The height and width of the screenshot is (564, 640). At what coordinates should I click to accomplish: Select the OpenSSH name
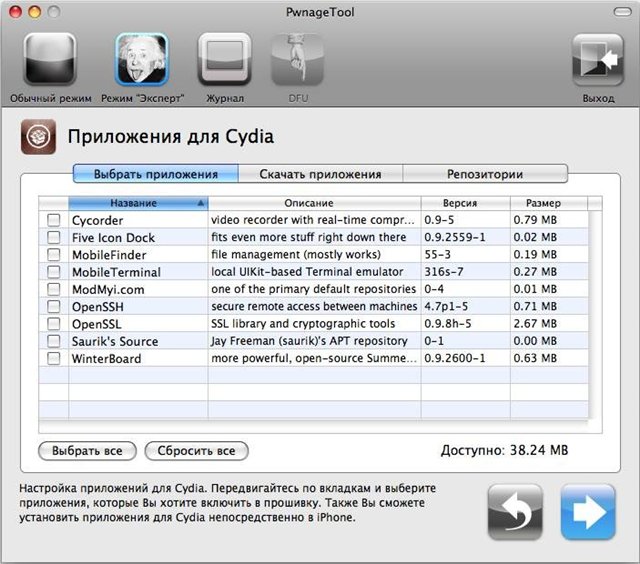click(x=98, y=307)
